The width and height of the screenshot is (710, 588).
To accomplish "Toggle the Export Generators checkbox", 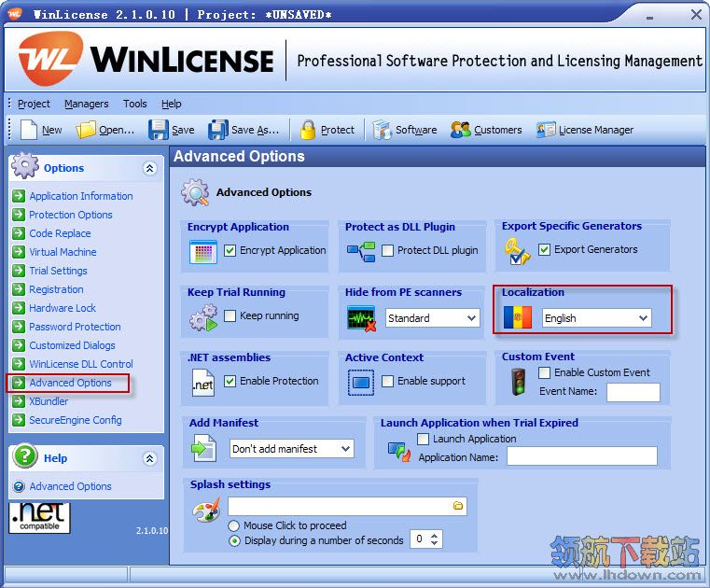I will [x=544, y=249].
